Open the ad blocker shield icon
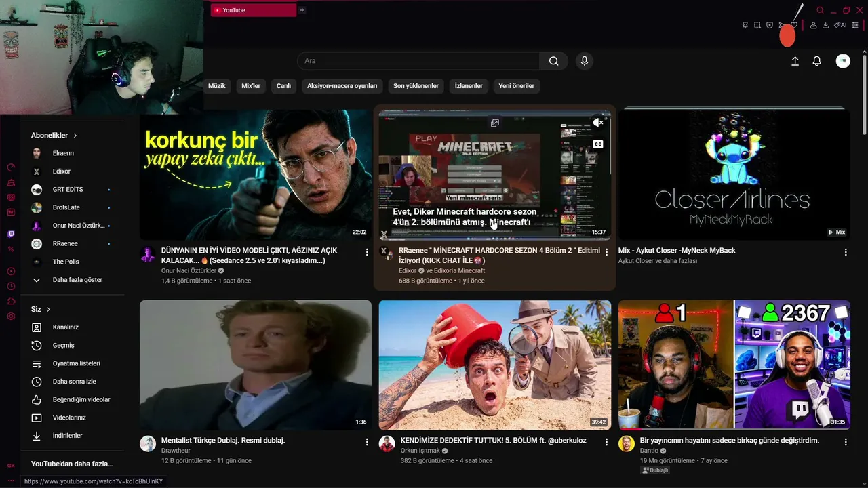Viewport: 868px width, 488px height. click(x=770, y=25)
